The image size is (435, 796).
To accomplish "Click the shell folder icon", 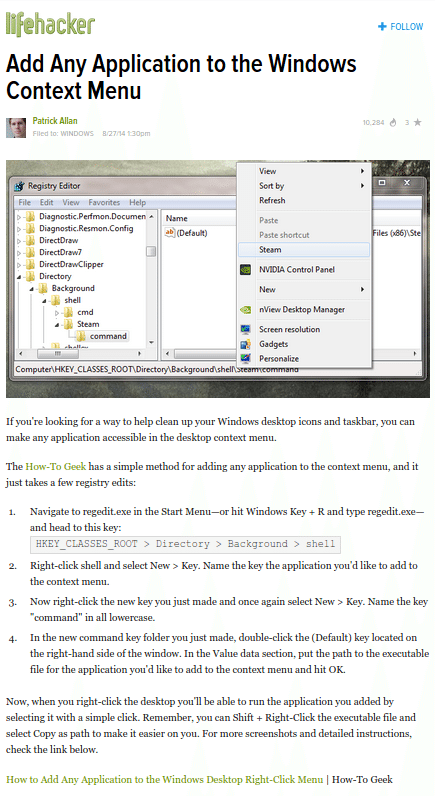I will coord(56,300).
